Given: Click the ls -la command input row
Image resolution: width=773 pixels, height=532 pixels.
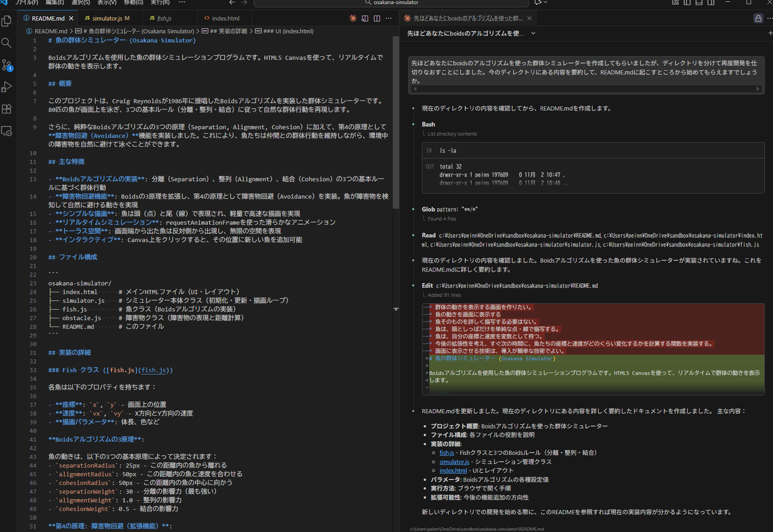Looking at the screenshot, I should (x=593, y=150).
